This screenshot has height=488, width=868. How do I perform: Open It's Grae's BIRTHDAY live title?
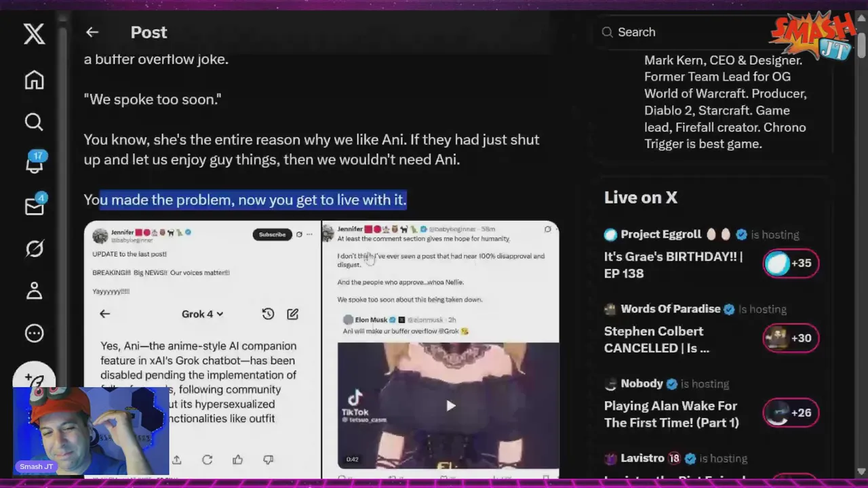click(673, 265)
